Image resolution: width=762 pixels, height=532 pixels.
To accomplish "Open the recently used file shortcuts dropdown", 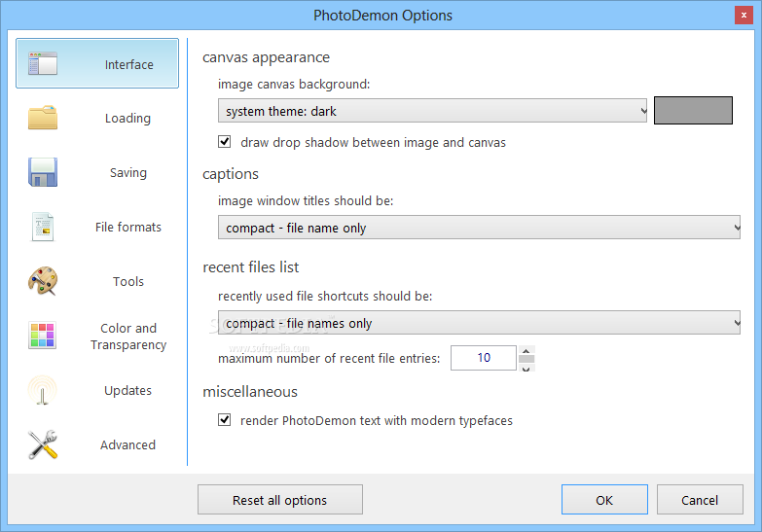I will click(479, 323).
